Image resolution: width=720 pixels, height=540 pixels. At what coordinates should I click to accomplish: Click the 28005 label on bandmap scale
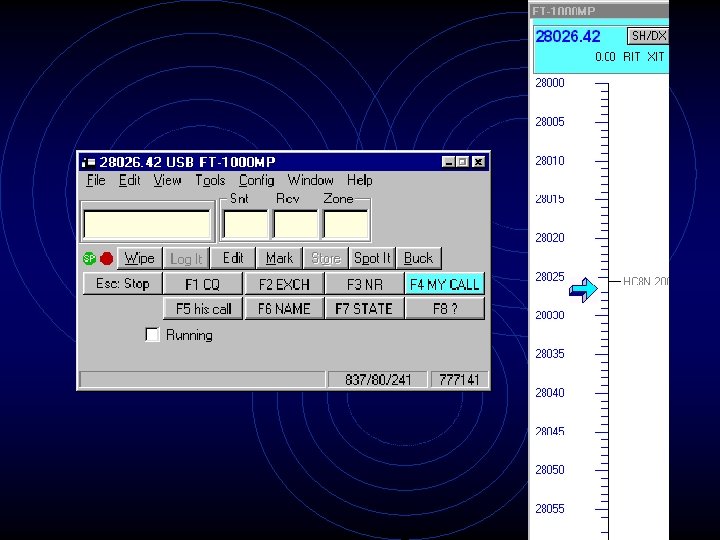pyautogui.click(x=550, y=122)
